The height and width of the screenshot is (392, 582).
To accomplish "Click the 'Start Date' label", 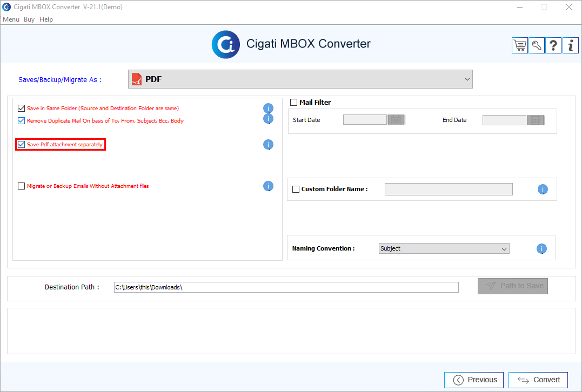I will tap(306, 120).
